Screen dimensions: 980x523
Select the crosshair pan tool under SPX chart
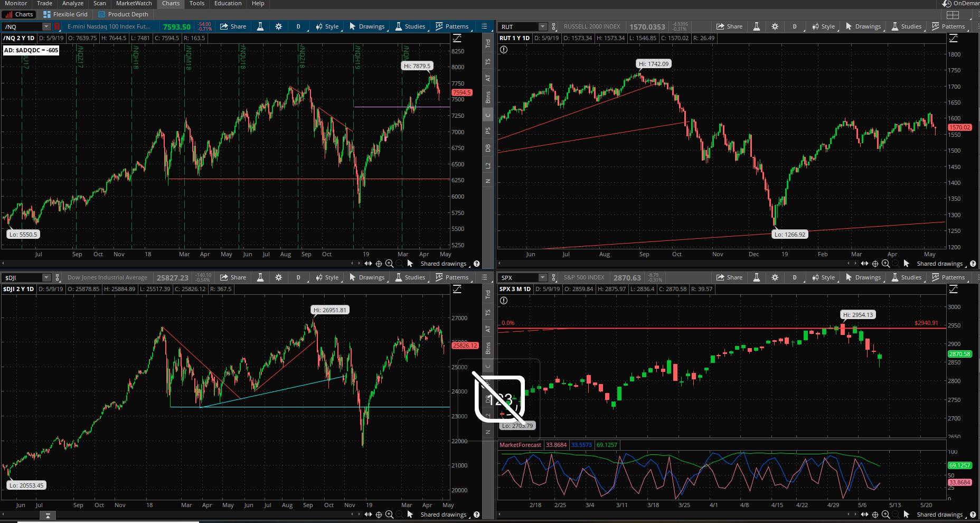coord(875,515)
